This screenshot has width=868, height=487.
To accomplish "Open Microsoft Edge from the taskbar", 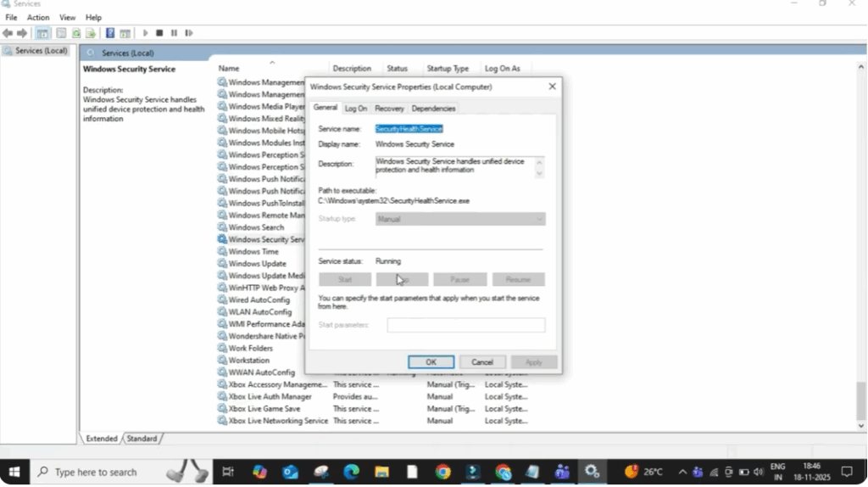I will tap(351, 472).
